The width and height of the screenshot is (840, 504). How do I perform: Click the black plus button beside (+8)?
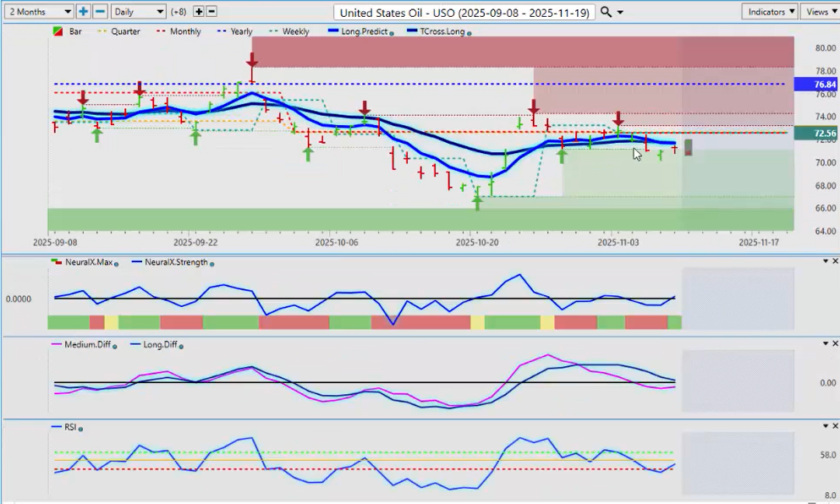pyautogui.click(x=199, y=12)
